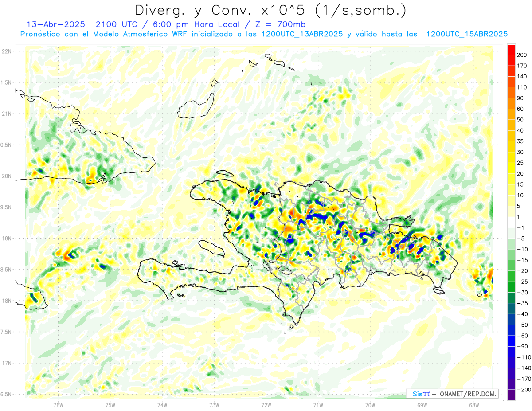The height and width of the screenshot is (411, 532).
Task: Click the latitude label "22N"
Action: pos(6,51)
